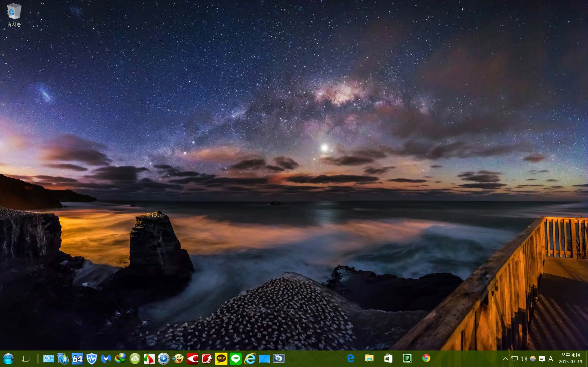Open Task View on the taskbar

[x=26, y=358]
